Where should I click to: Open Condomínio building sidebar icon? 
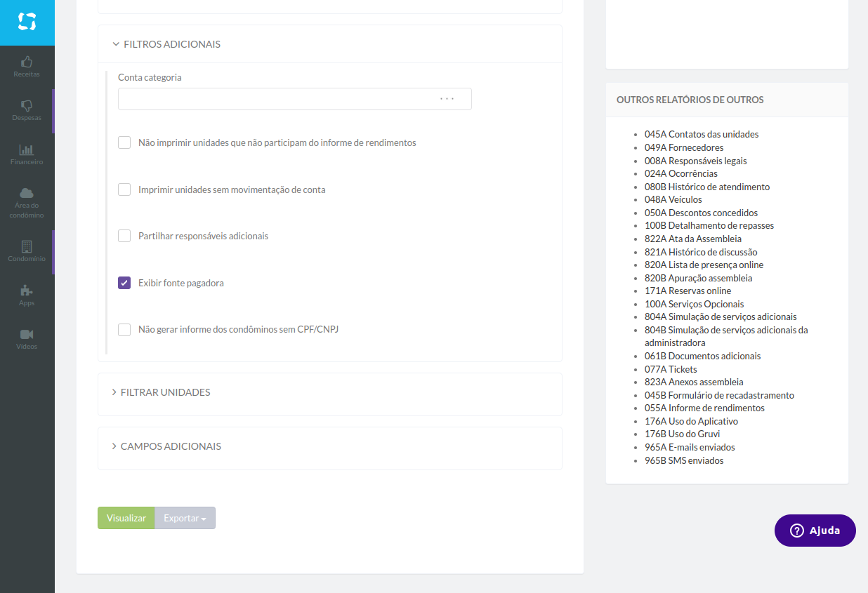tap(27, 246)
